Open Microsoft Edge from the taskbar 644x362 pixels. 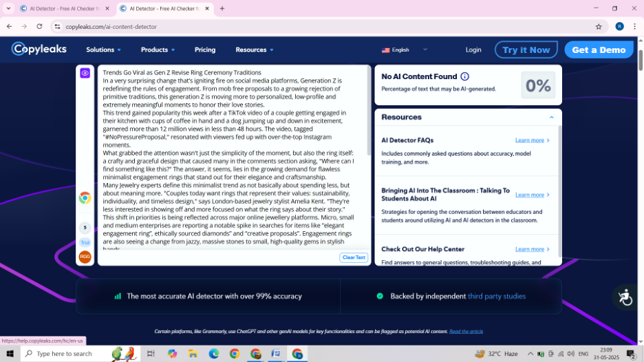[214, 353]
